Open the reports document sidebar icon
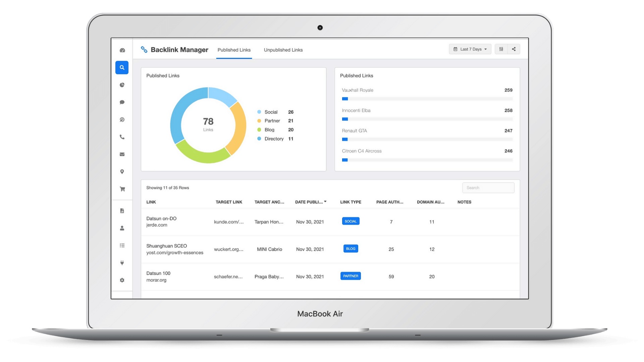The width and height of the screenshot is (644, 362). click(x=122, y=211)
